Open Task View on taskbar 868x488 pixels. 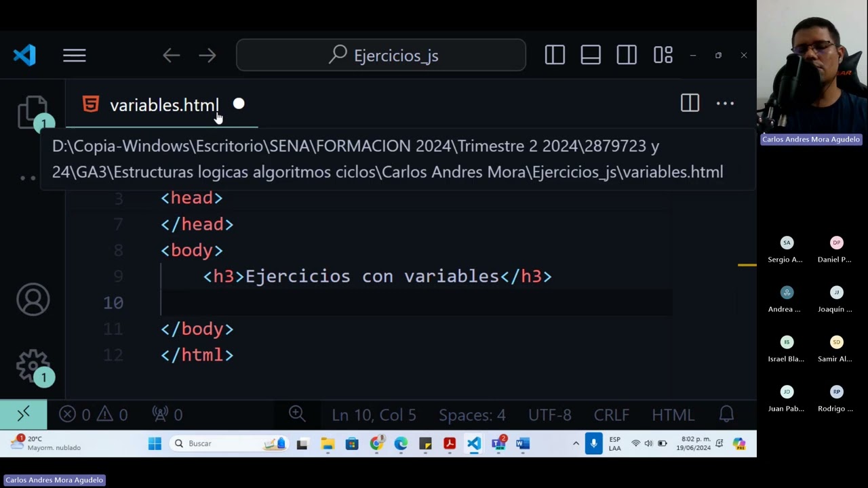[x=302, y=444]
